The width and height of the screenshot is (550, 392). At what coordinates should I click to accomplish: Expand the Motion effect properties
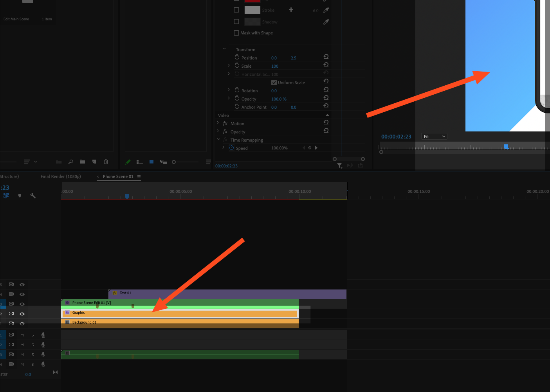(218, 123)
